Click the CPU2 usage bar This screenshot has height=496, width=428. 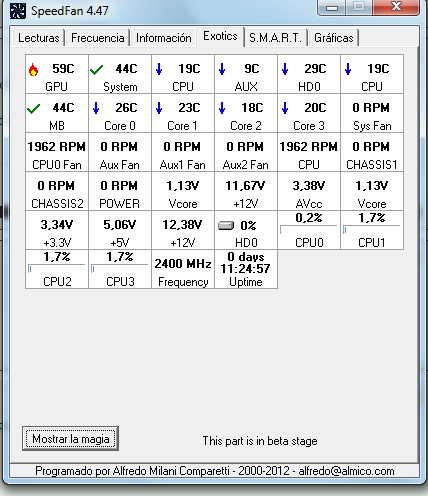[57, 269]
